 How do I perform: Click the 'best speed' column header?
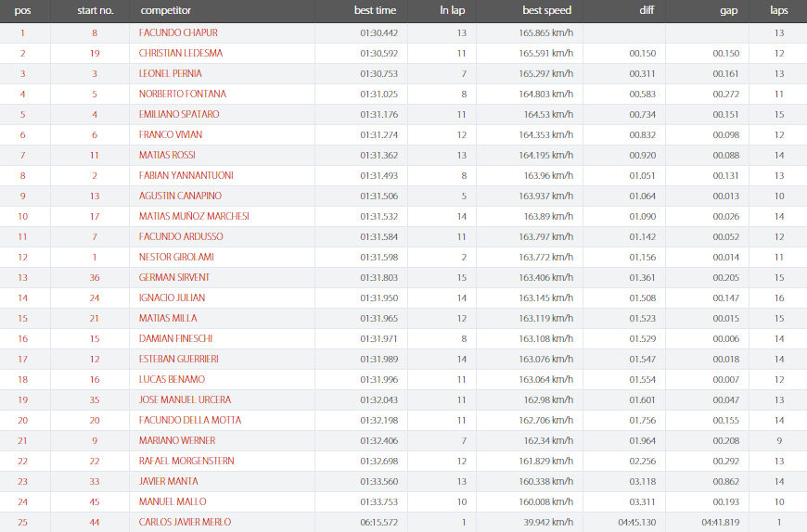pos(546,10)
